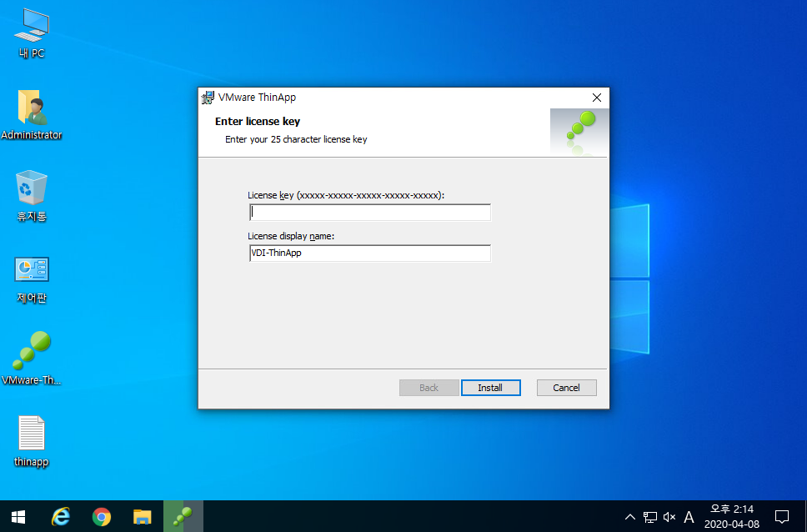Click into the License key field
The image size is (807, 532).
pyautogui.click(x=370, y=212)
